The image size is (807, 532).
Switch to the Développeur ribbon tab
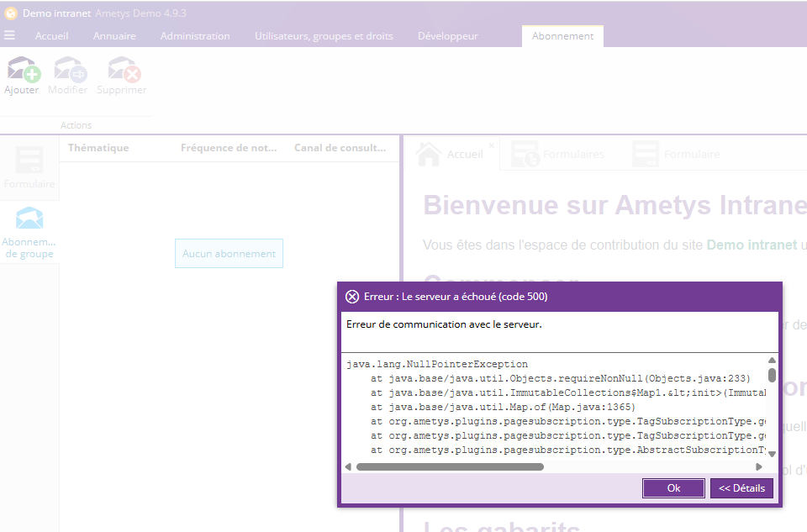coord(447,36)
